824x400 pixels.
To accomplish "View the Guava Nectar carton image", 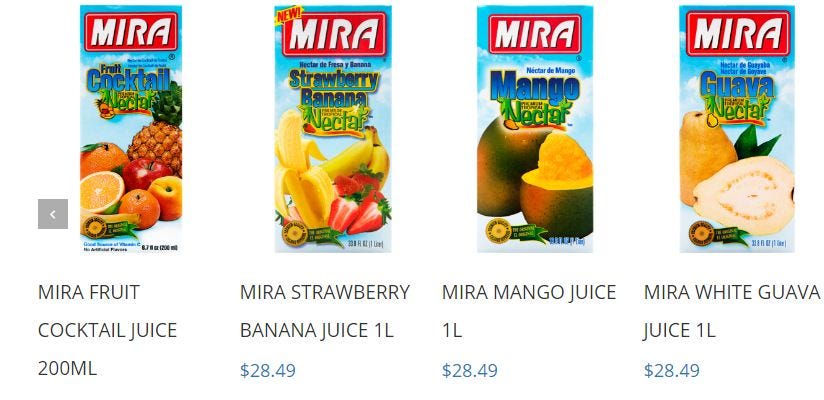I will pyautogui.click(x=736, y=129).
